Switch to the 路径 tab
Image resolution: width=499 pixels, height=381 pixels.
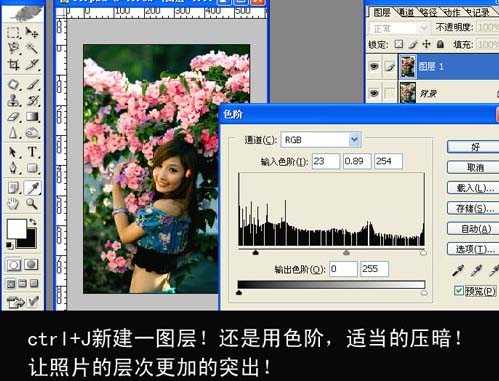428,13
